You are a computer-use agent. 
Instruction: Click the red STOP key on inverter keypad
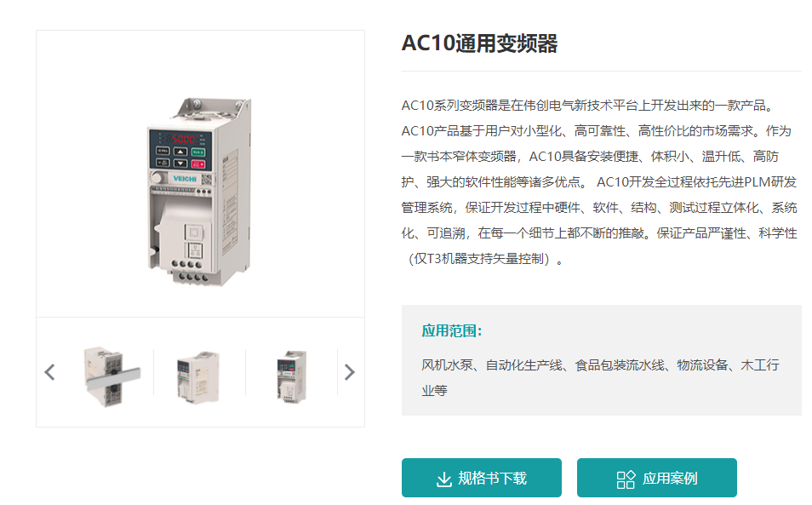click(x=198, y=164)
